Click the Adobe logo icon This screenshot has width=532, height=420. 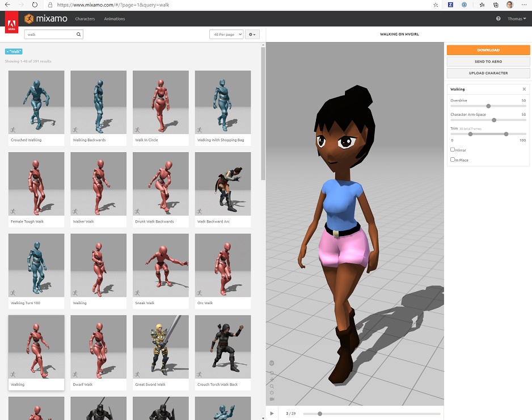coord(11,24)
